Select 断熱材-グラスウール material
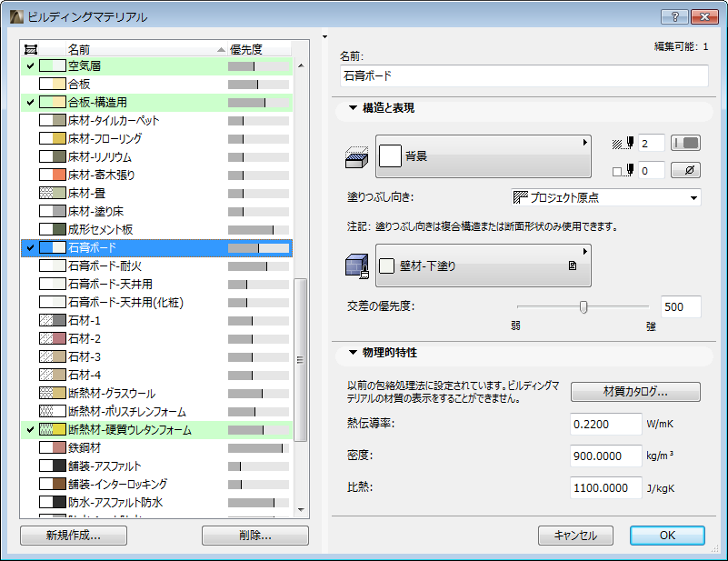 [157, 394]
